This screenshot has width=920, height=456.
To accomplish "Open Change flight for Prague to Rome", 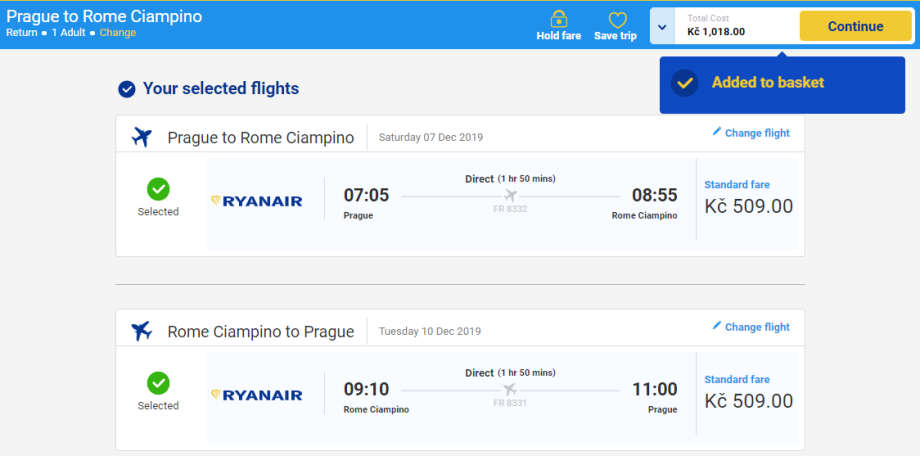I will point(756,133).
